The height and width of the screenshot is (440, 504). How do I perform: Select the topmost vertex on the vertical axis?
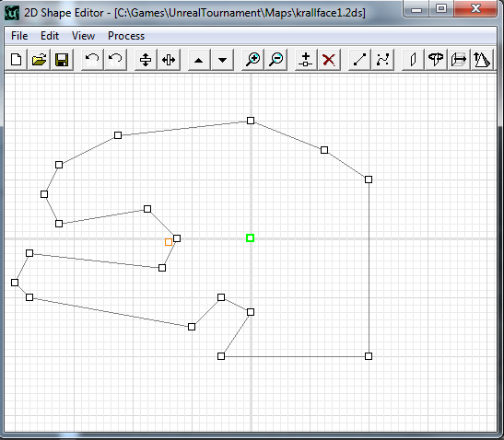pos(251,121)
